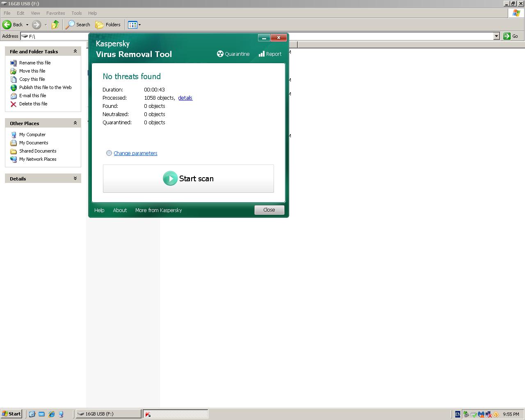Viewport: 525px width, 420px height.
Task: Click the details link next to Processed
Action: click(x=185, y=98)
